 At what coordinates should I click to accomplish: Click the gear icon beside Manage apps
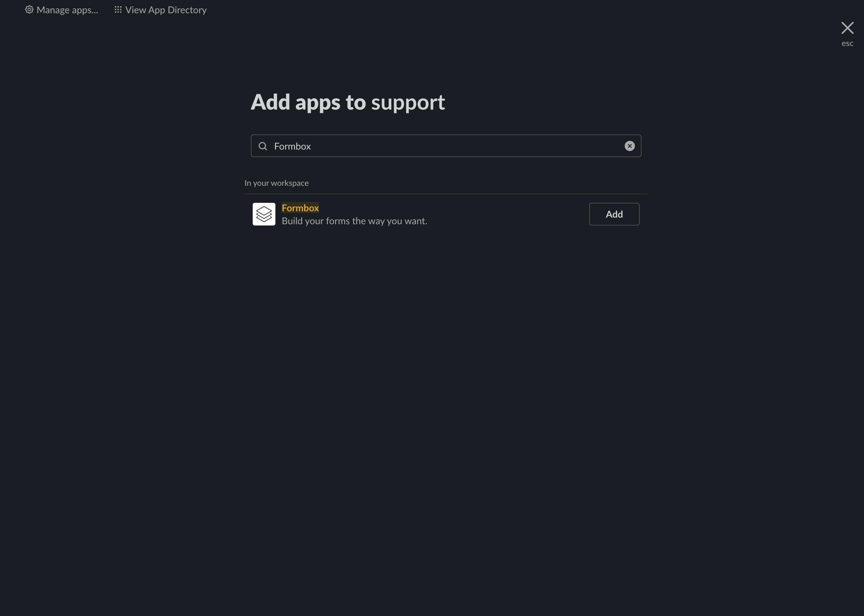tap(29, 9)
